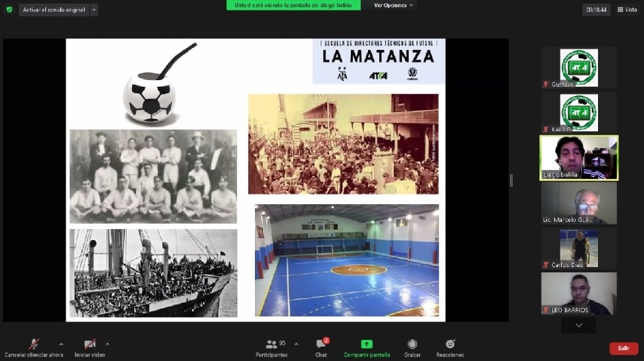Viewport: 644px width, 361px height.
Task: Open the original sound dropdown arrow
Action: pyautogui.click(x=94, y=10)
